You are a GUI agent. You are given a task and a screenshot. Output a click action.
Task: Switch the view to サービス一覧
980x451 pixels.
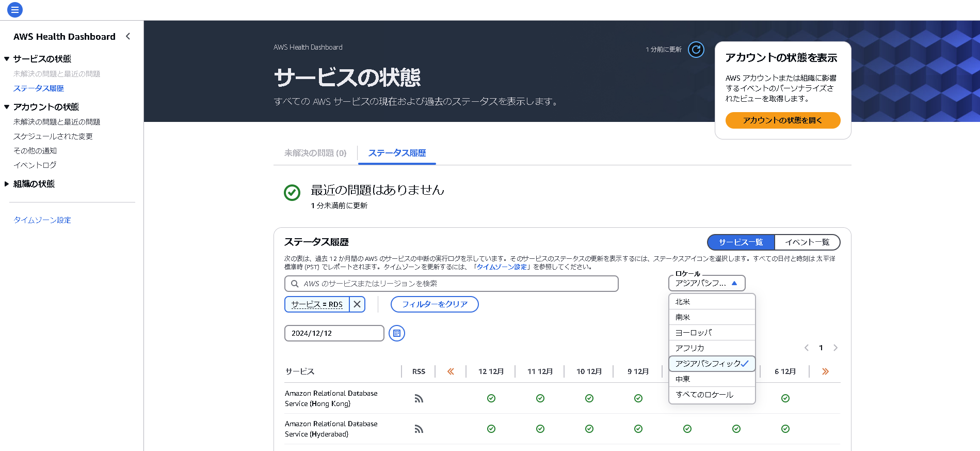[741, 242]
